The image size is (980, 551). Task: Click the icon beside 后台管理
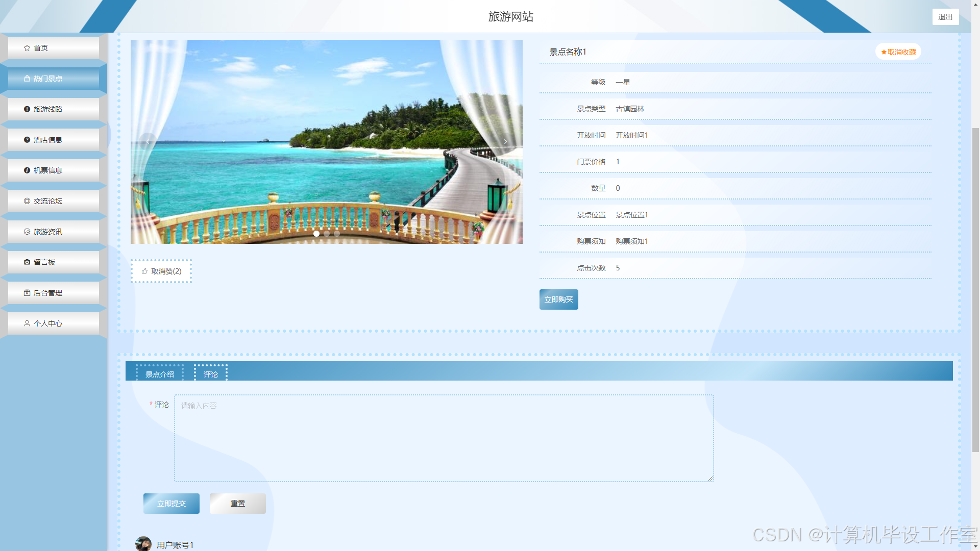click(x=27, y=293)
